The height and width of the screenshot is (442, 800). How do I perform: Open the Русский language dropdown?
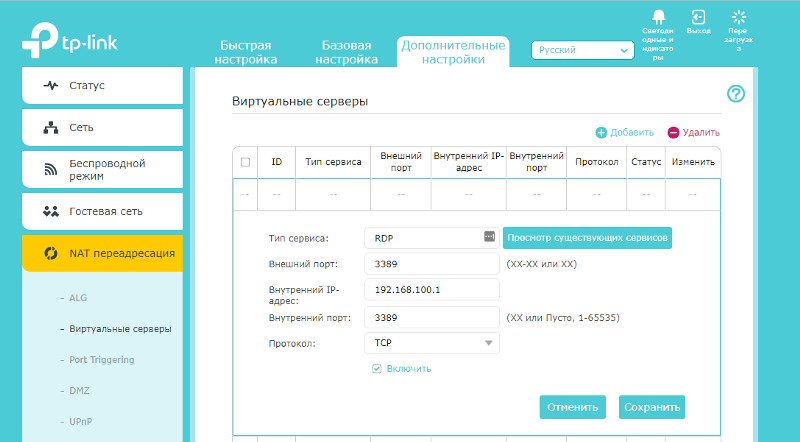583,50
